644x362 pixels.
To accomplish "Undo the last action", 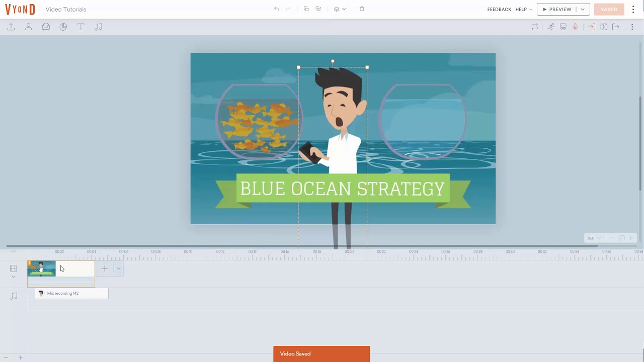I will pyautogui.click(x=276, y=9).
